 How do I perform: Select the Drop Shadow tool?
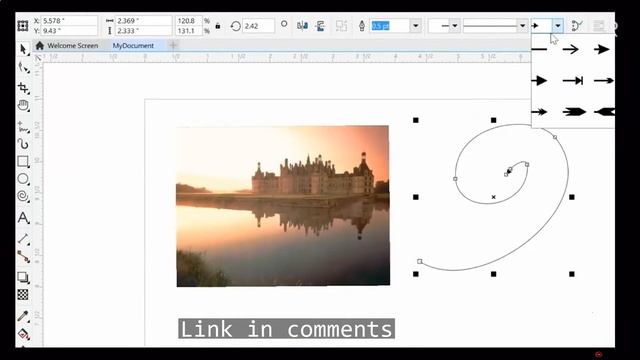[x=23, y=277]
